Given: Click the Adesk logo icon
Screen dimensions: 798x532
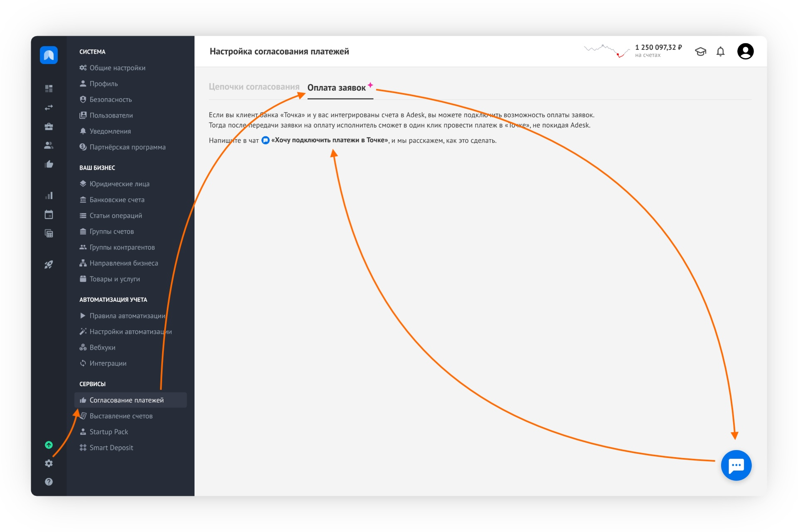Looking at the screenshot, I should click(49, 55).
